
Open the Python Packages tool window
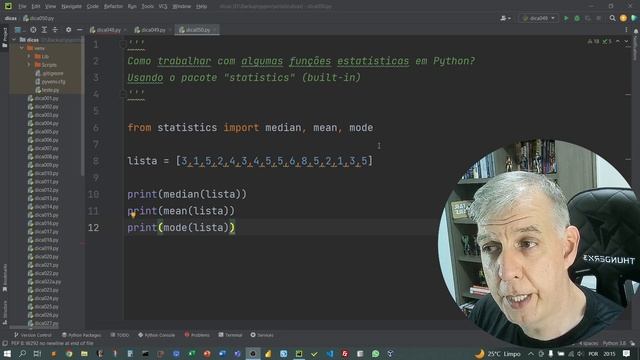click(x=82, y=335)
